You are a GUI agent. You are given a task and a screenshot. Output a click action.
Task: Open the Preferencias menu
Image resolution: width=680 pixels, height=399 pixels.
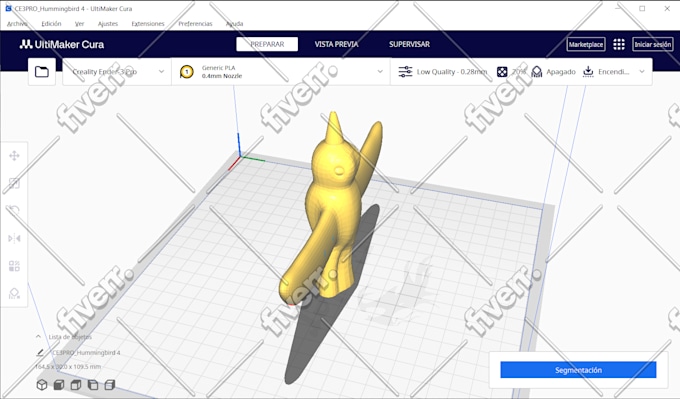coord(195,24)
